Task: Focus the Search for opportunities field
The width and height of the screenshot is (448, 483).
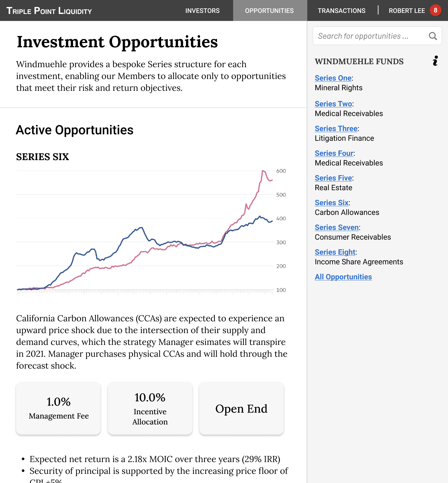Action: point(371,36)
